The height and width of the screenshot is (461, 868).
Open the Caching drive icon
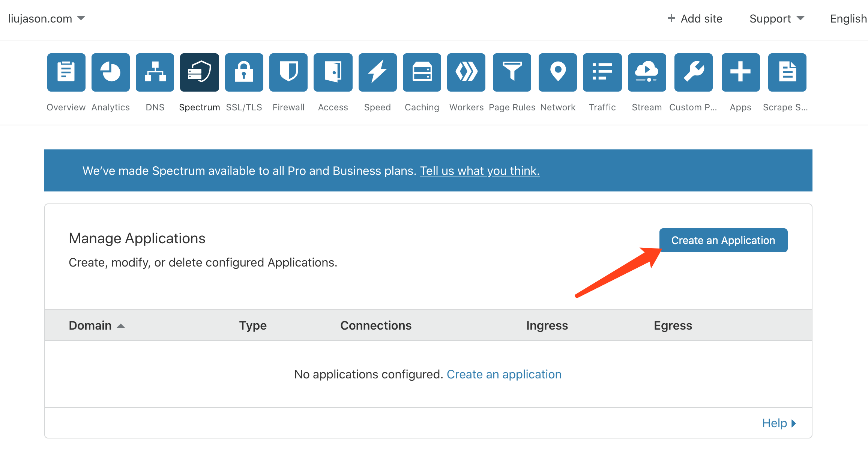tap(422, 72)
